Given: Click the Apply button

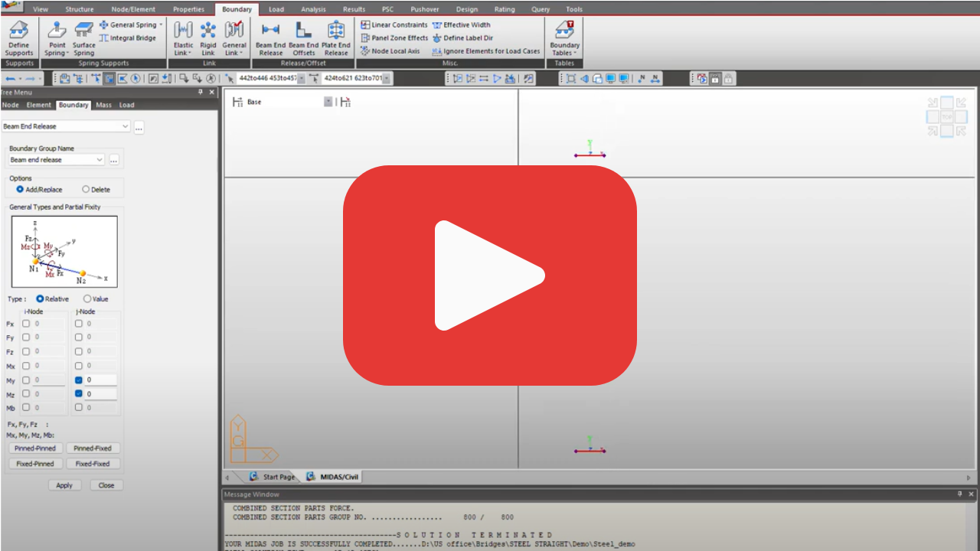Looking at the screenshot, I should tap(64, 485).
